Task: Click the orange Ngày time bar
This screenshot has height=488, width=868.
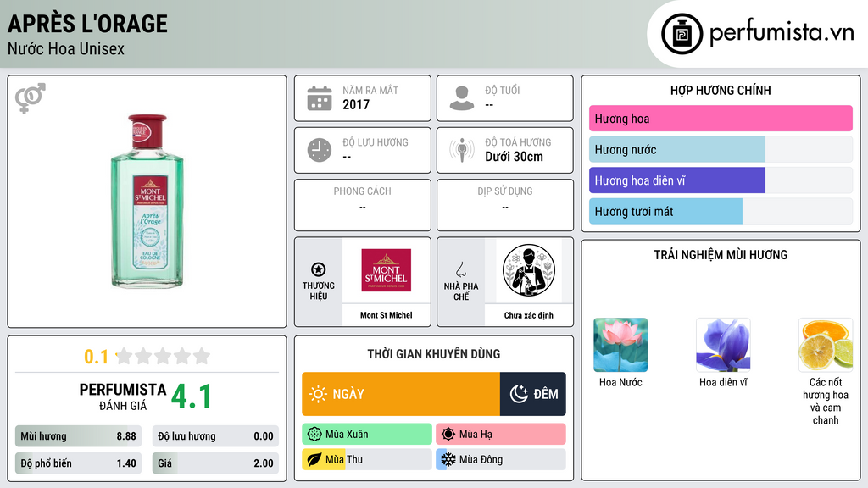Action: point(401,394)
